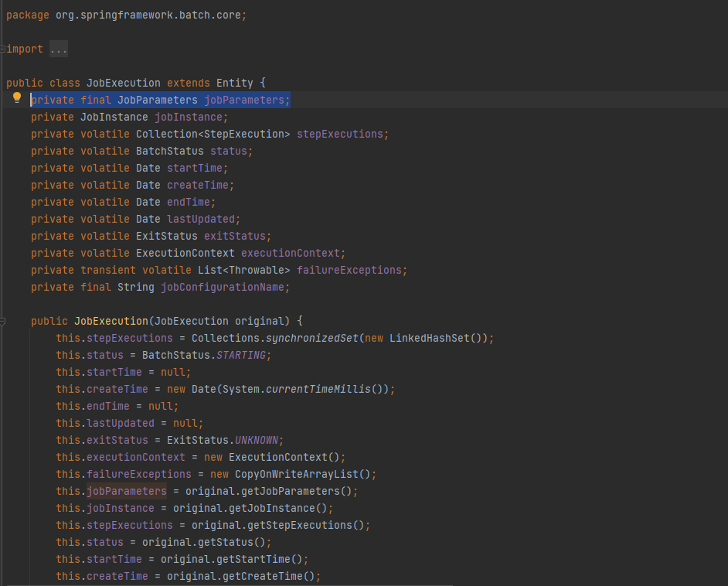Click the ExecutionContext type in field declaration
The image size is (728, 586).
(185, 254)
